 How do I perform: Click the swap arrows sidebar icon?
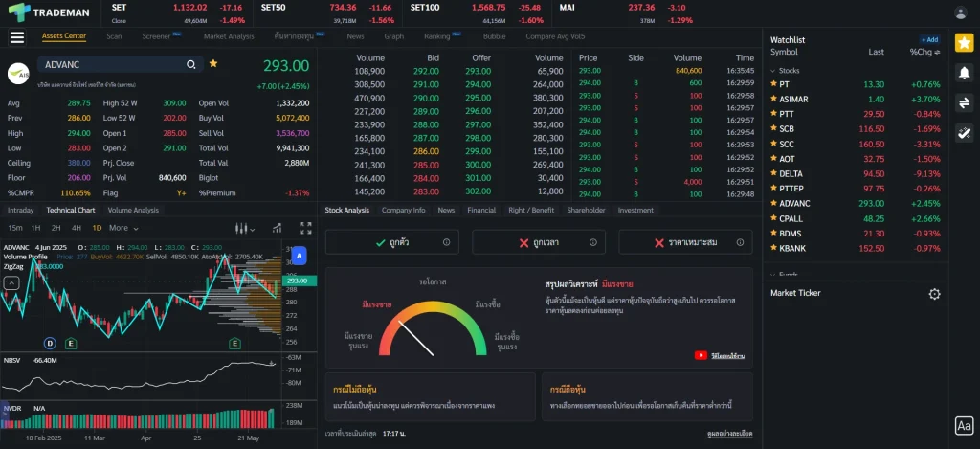pos(964,103)
